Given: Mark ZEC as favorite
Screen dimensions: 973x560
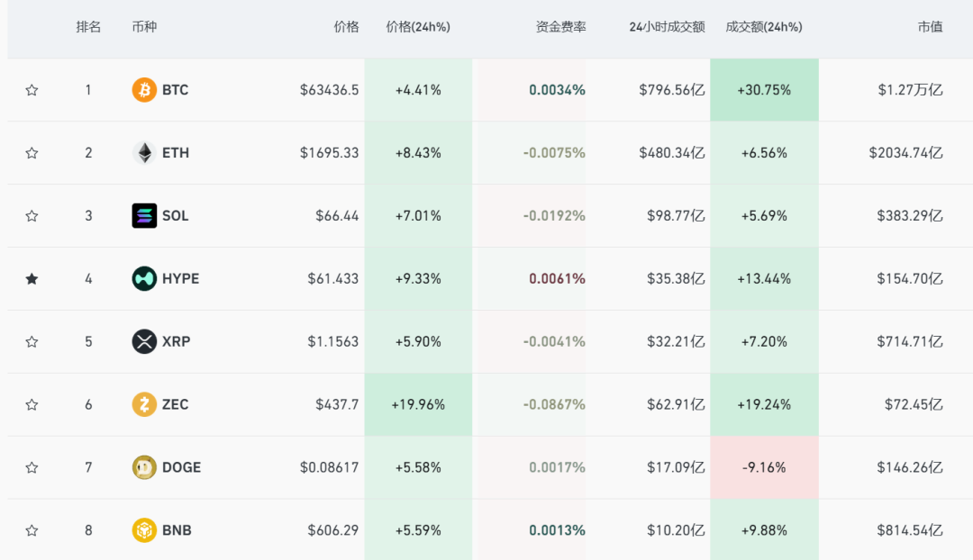Looking at the screenshot, I should 32,404.
